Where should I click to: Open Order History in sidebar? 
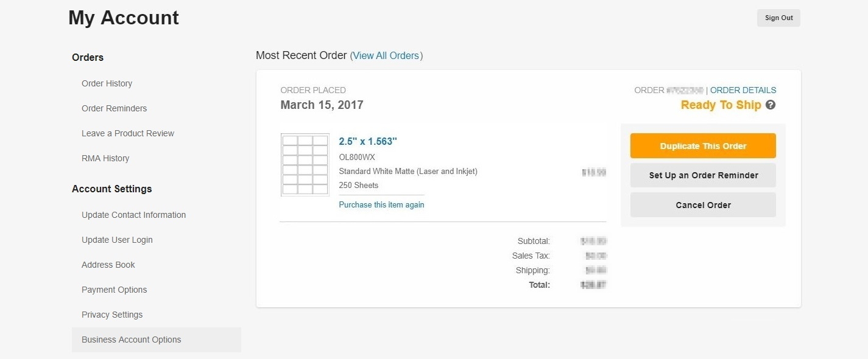pyautogui.click(x=107, y=83)
